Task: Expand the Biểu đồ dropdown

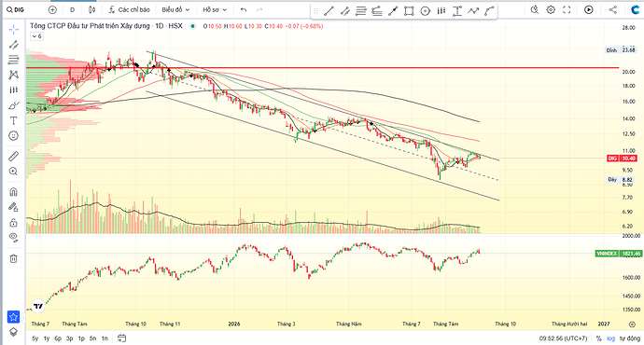Action: pos(175,9)
